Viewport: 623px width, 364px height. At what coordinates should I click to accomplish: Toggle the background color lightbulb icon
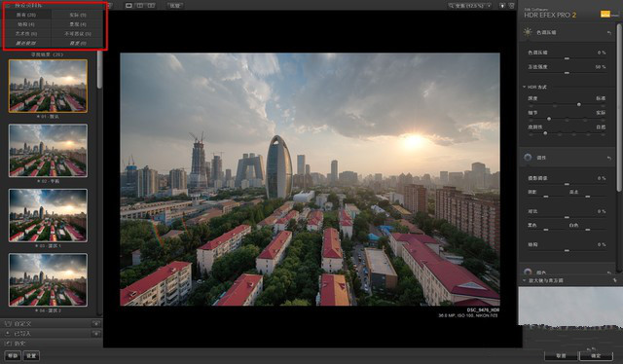pos(502,6)
